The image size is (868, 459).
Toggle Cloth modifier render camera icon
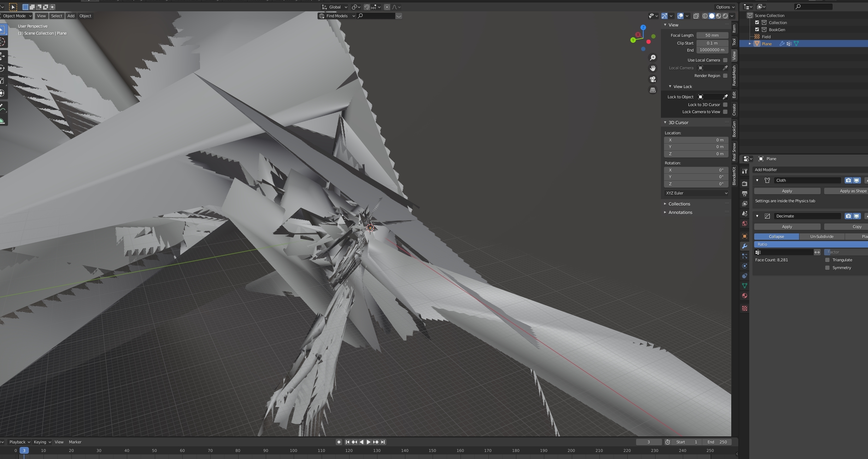(x=848, y=180)
